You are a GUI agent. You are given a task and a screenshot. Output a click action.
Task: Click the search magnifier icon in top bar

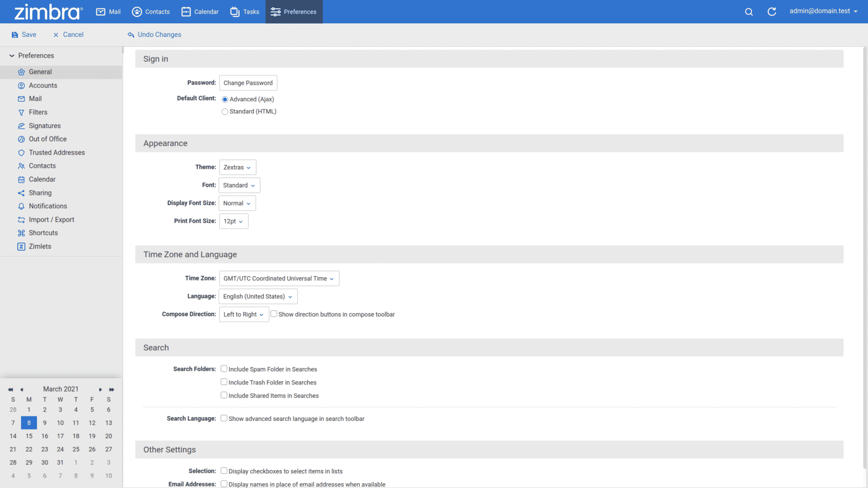pyautogui.click(x=749, y=11)
